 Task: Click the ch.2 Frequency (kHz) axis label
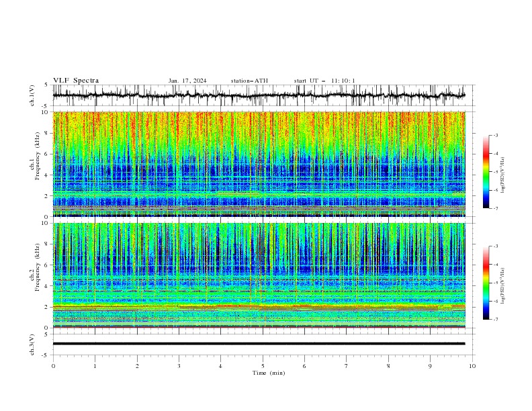coord(35,267)
